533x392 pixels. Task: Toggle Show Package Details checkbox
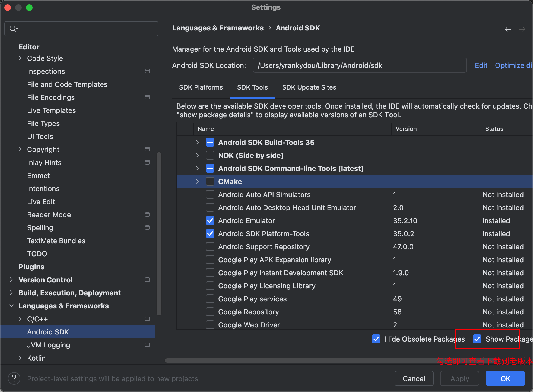point(477,339)
